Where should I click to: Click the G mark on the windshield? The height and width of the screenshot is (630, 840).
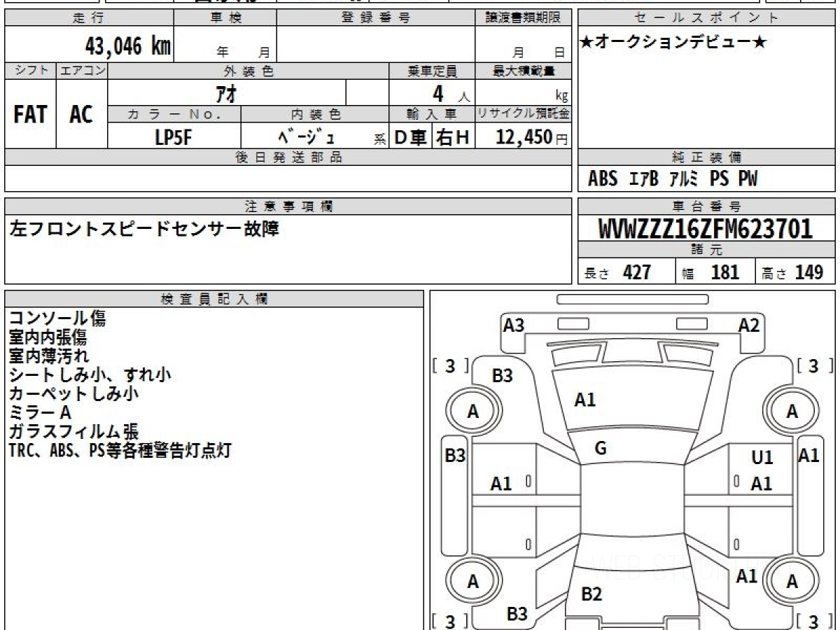[x=600, y=449]
